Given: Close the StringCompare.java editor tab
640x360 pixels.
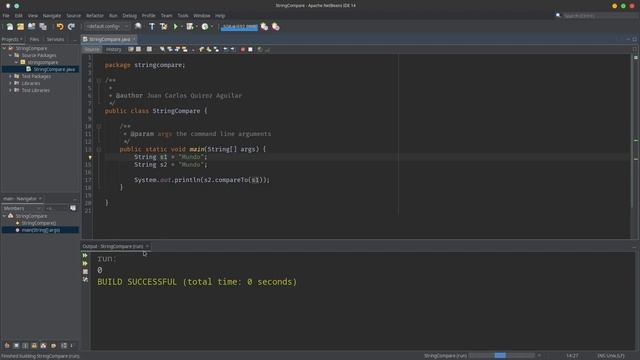Looking at the screenshot, I should (134, 39).
